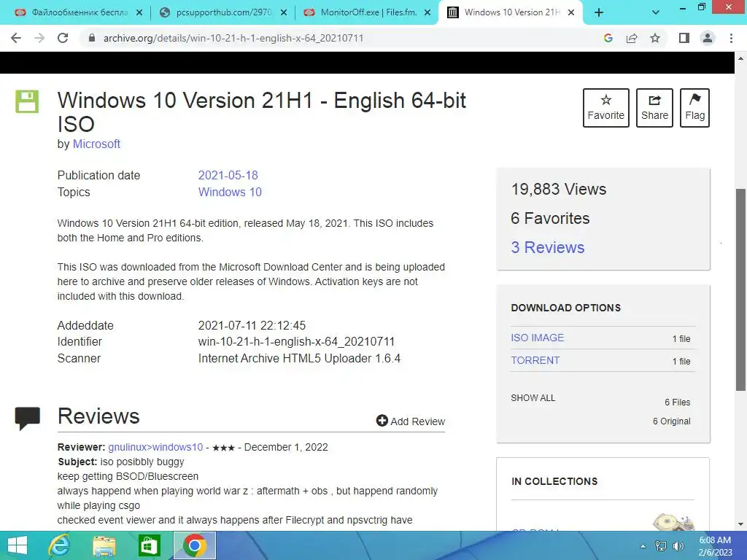Open the Chrome three-dot menu
Screen dimensions: 747x560
[731, 38]
